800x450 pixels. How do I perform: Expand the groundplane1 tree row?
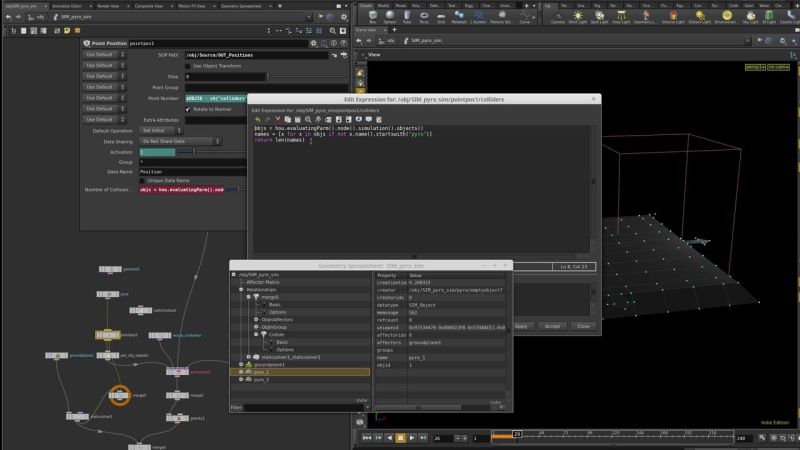pyautogui.click(x=241, y=364)
